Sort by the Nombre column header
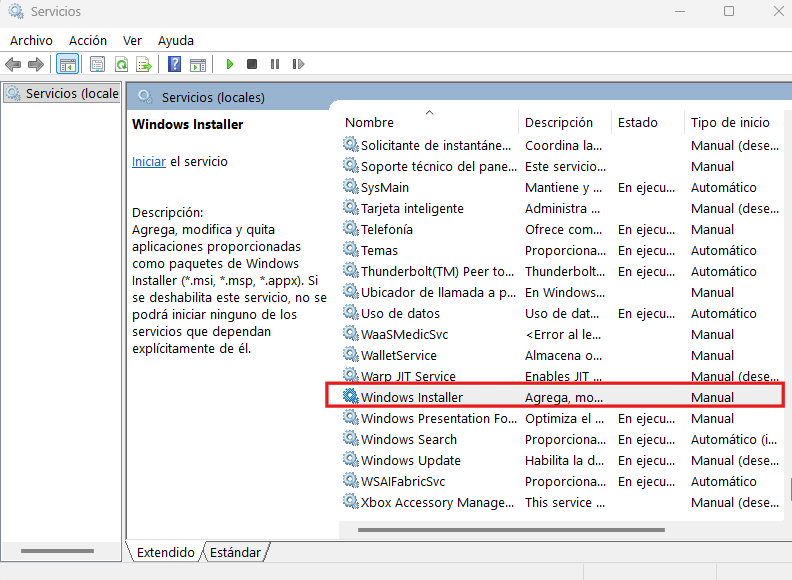 (x=369, y=123)
